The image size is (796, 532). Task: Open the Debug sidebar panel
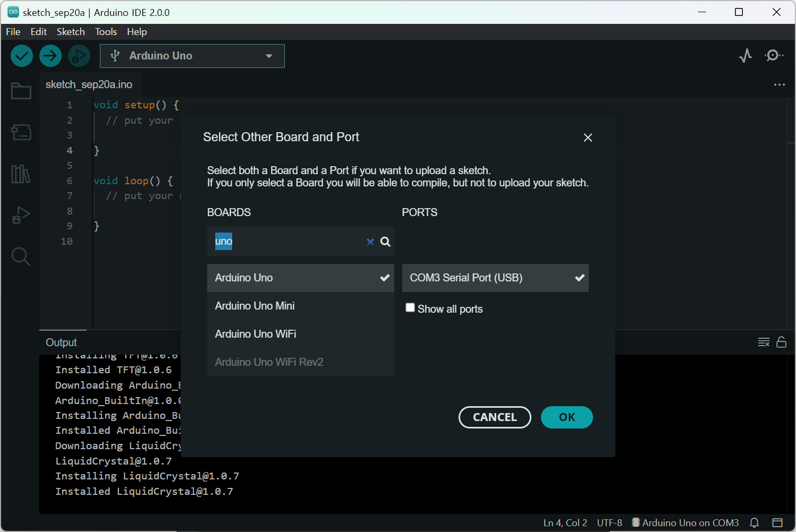coord(21,215)
